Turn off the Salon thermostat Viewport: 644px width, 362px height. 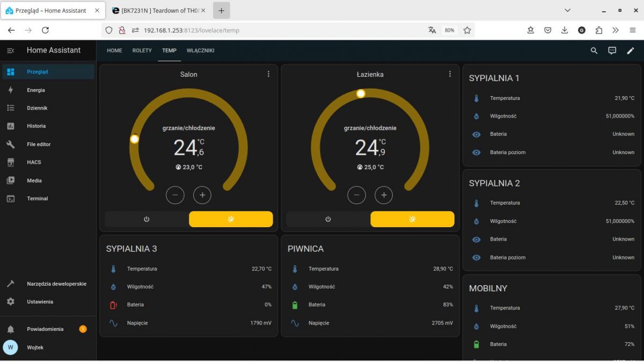(x=147, y=219)
